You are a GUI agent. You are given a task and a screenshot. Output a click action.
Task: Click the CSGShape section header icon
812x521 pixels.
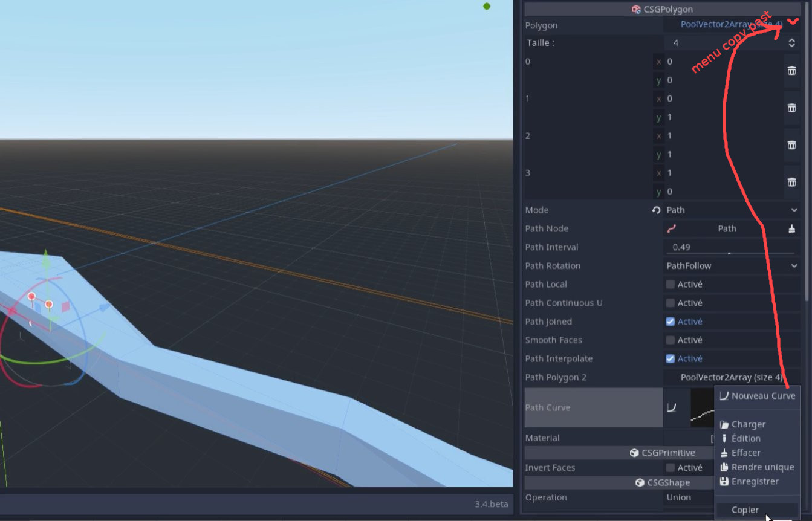click(x=640, y=482)
